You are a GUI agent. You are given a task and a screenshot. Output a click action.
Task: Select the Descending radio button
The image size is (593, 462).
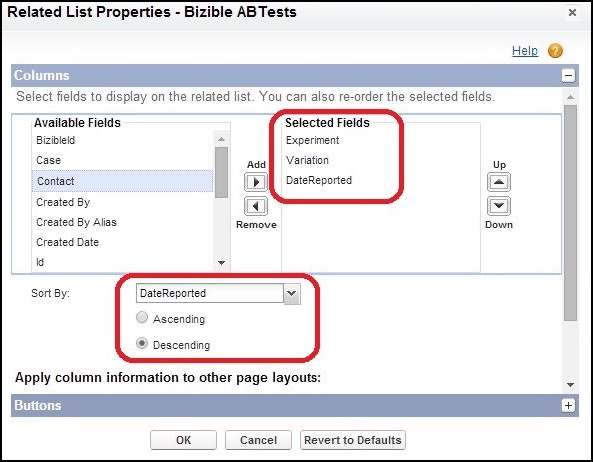142,343
